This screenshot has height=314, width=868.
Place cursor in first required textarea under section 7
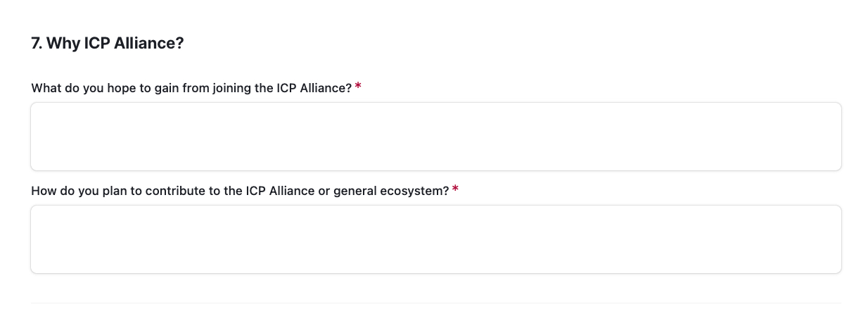435,137
